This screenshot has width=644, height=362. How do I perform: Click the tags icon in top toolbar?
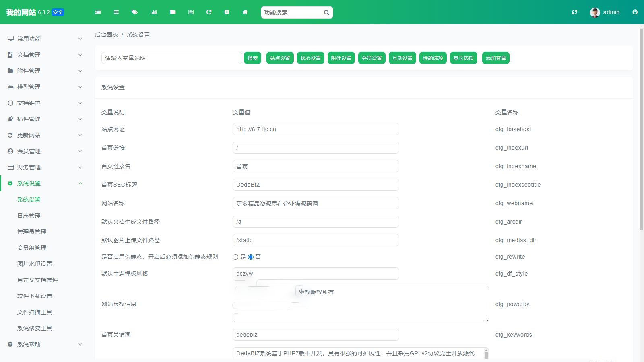[134, 12]
